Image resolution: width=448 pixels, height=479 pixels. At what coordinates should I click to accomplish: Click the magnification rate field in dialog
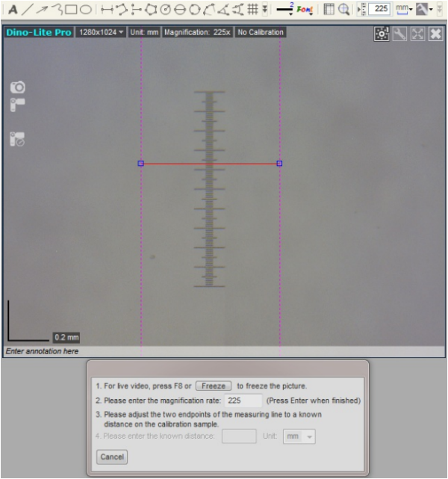click(x=243, y=401)
